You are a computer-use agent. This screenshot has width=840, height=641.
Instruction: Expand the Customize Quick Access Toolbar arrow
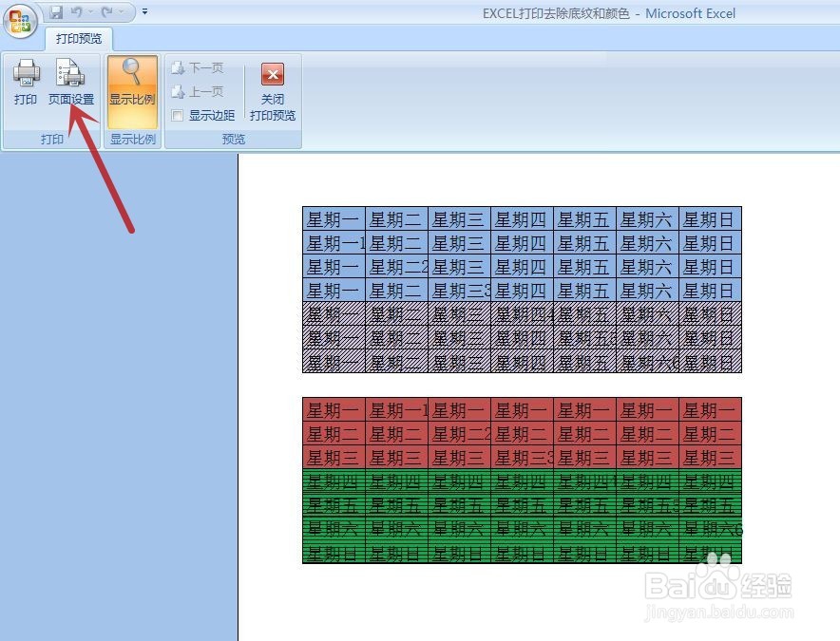[144, 11]
